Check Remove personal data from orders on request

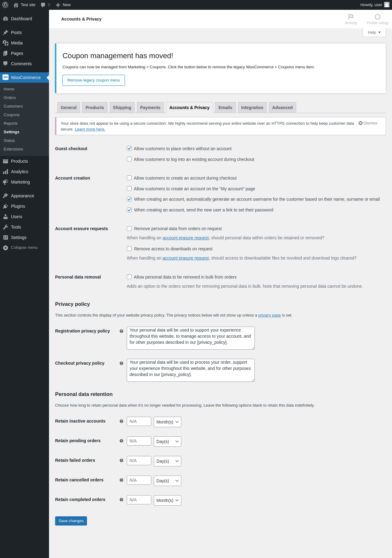[x=129, y=229]
